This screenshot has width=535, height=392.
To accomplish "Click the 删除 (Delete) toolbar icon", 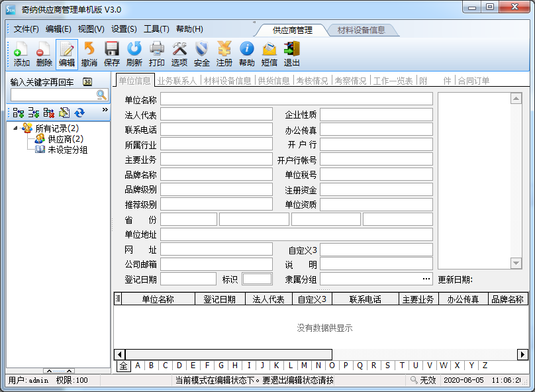I will click(x=44, y=54).
